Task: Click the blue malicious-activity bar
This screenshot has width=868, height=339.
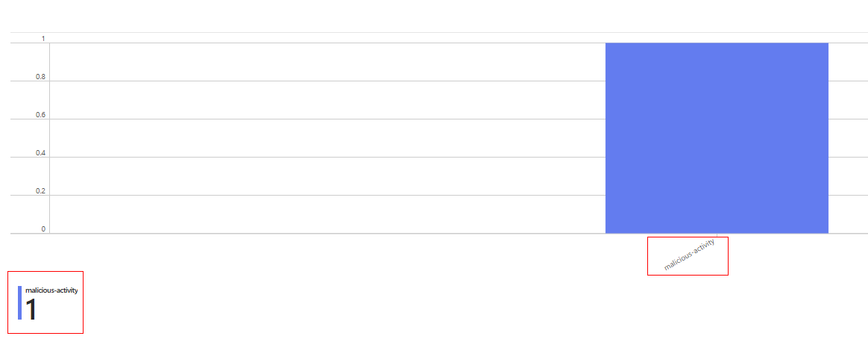Action: tap(716, 138)
